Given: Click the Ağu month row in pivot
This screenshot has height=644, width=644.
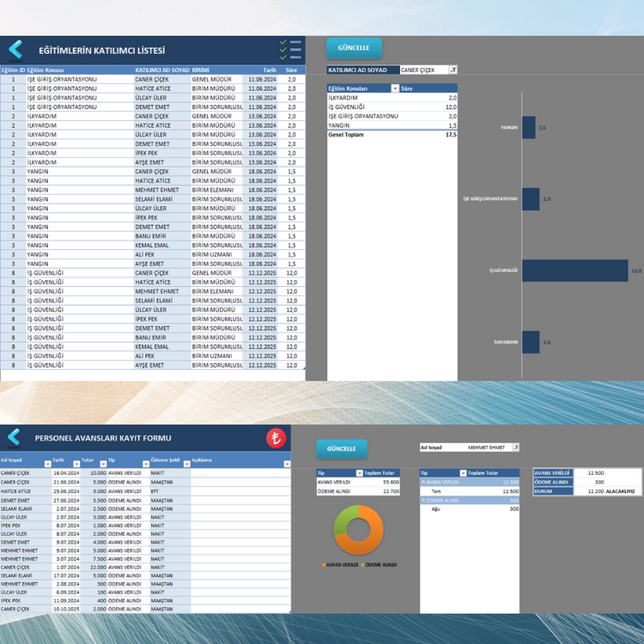Looking at the screenshot, I should click(470, 509).
